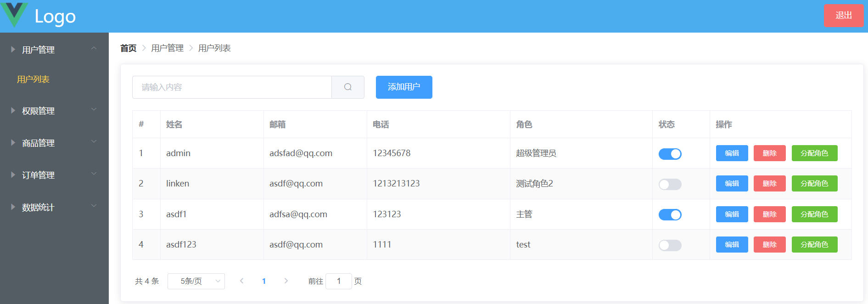Click the magnifier search icon button
Screen dimensions: 868x304
(x=348, y=87)
